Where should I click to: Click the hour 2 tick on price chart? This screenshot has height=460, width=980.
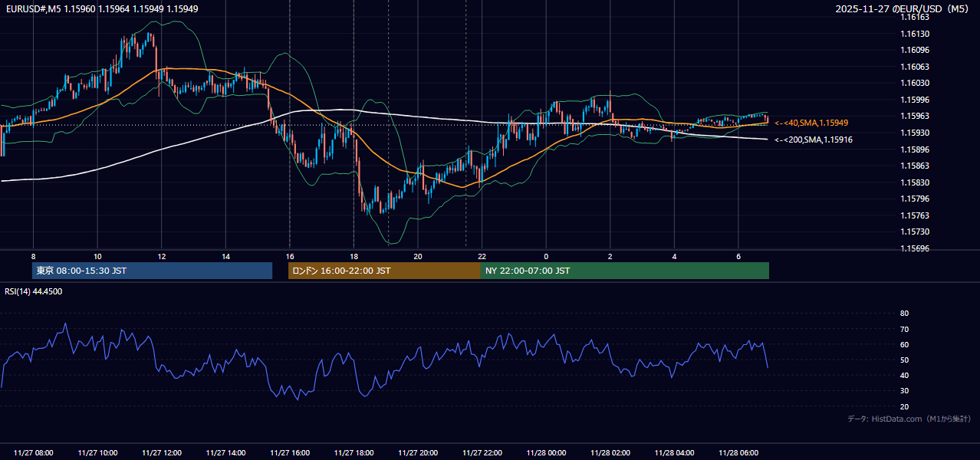(x=610, y=256)
